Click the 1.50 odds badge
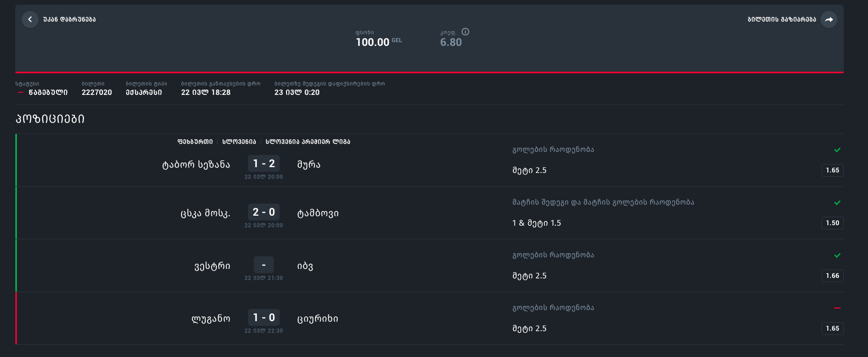 (832, 223)
